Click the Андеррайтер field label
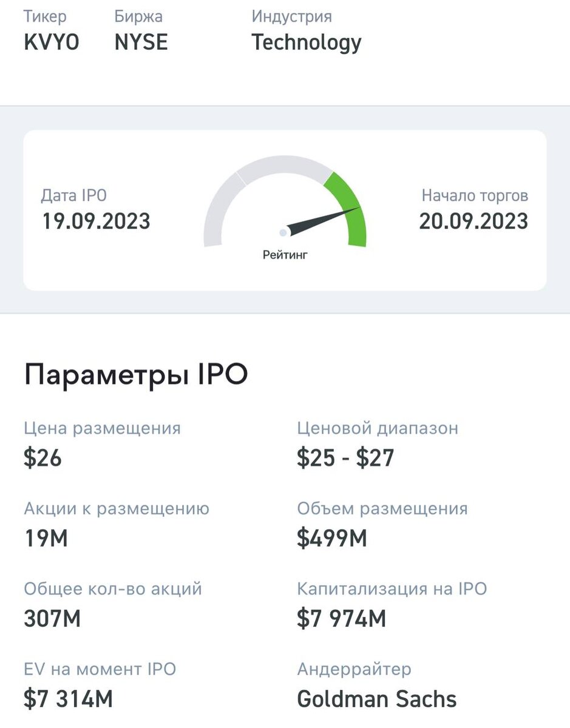The width and height of the screenshot is (570, 728). (354, 670)
